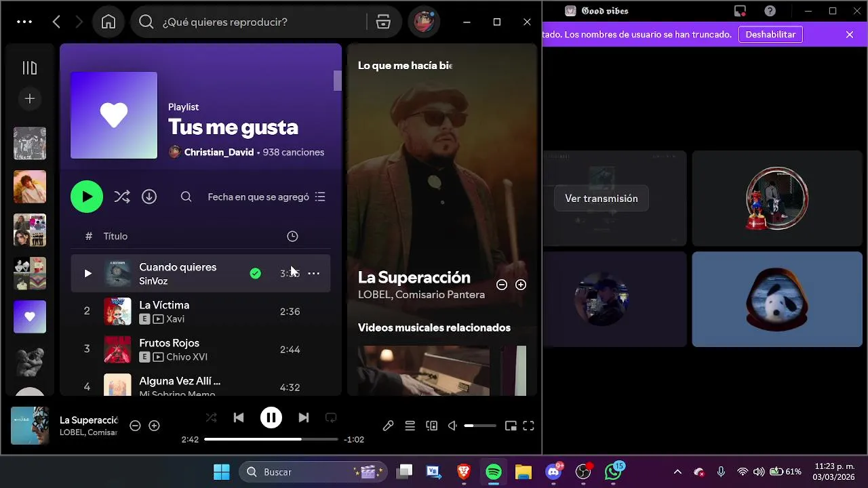Open the Liked Songs heart in sidebar

[x=30, y=317]
